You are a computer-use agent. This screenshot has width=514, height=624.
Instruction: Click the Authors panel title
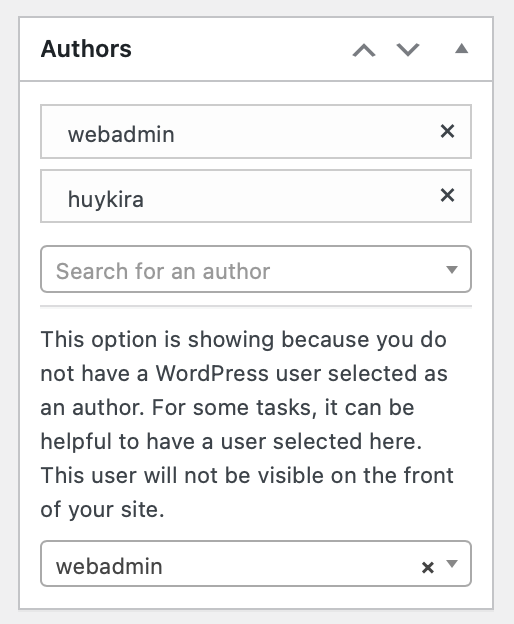(86, 49)
